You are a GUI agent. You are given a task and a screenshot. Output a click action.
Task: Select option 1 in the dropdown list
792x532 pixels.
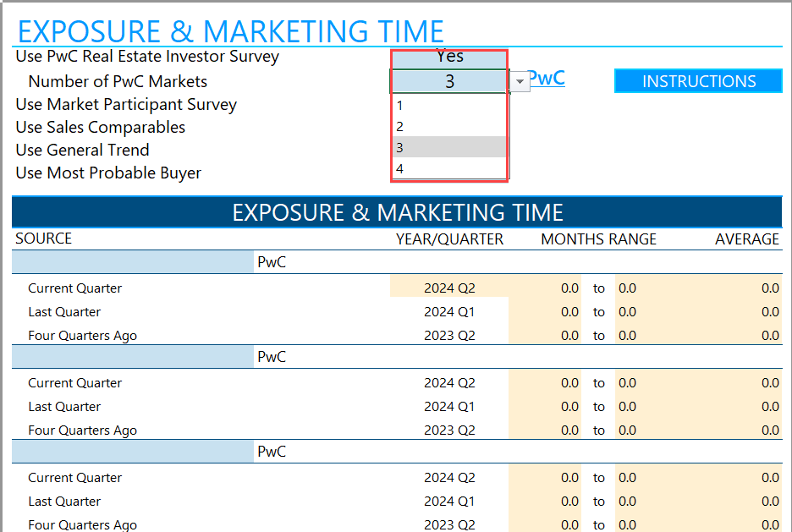click(x=450, y=106)
